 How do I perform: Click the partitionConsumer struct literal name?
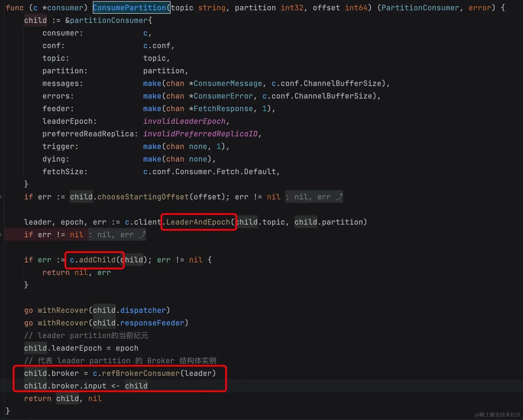(x=109, y=20)
